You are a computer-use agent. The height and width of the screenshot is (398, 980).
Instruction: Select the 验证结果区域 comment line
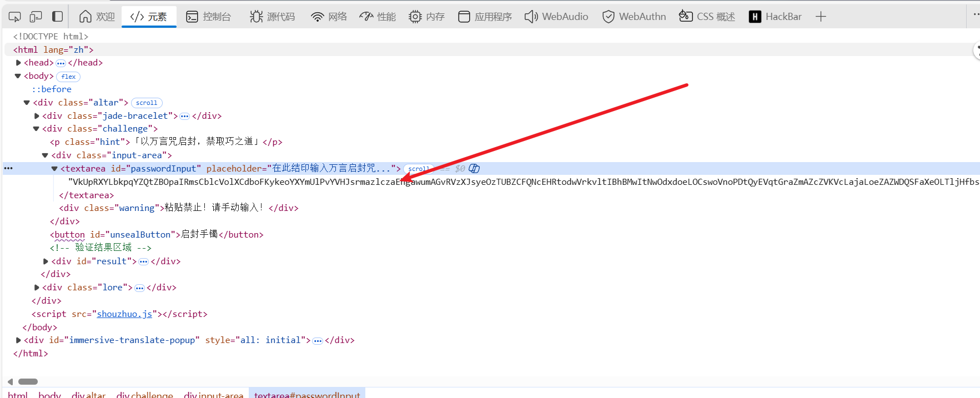[x=100, y=248]
